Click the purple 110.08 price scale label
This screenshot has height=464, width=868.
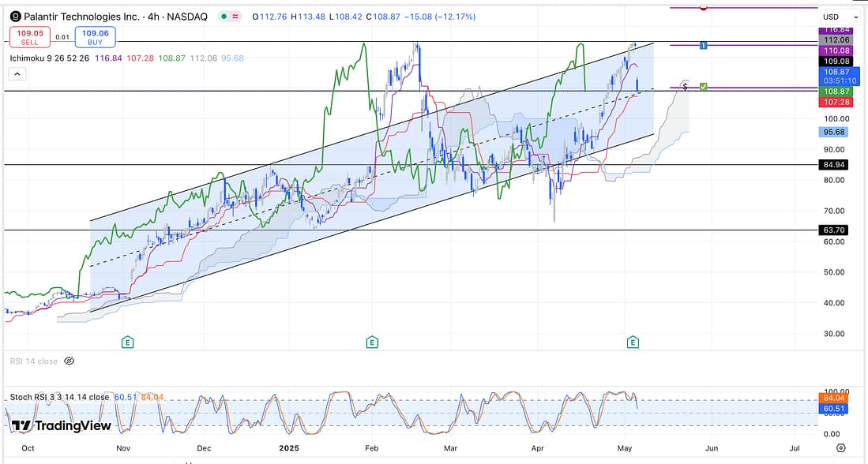(x=836, y=51)
